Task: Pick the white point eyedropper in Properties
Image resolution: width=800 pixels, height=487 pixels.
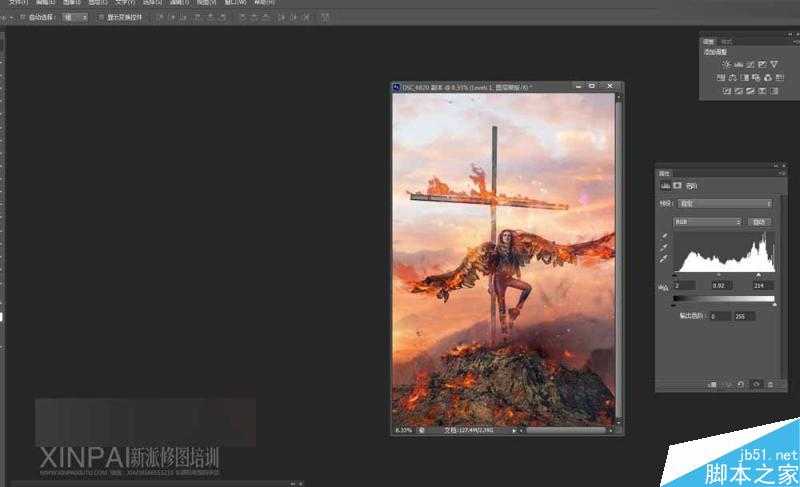Action: (x=664, y=259)
